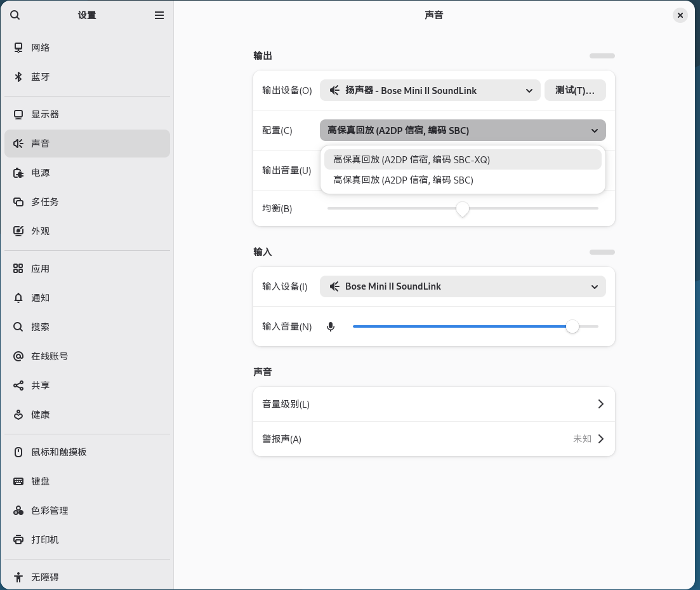This screenshot has height=590, width=700.
Task: Click the output level indicator bar
Action: tap(602, 56)
